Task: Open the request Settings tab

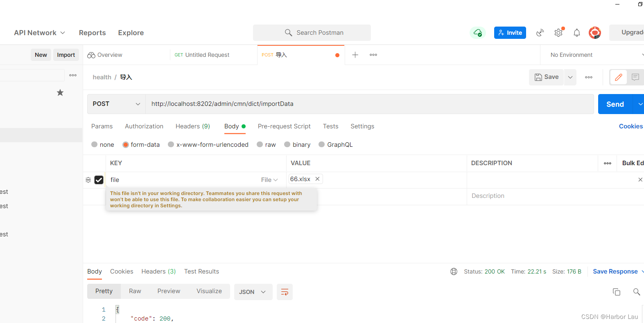Action: (x=362, y=126)
